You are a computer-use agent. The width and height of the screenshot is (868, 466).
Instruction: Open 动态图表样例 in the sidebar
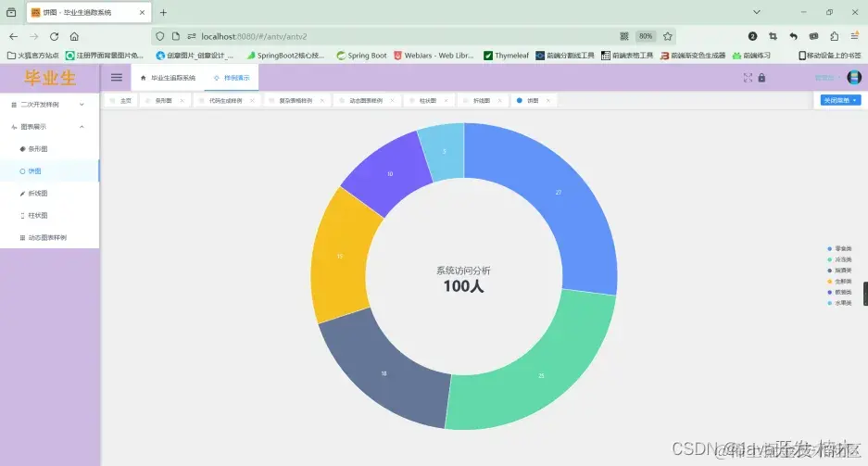click(50, 237)
